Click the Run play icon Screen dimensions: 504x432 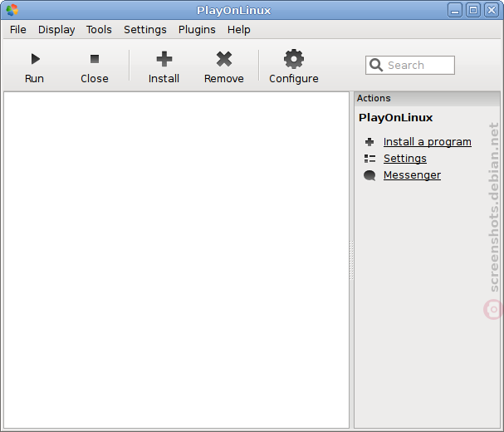coord(36,59)
